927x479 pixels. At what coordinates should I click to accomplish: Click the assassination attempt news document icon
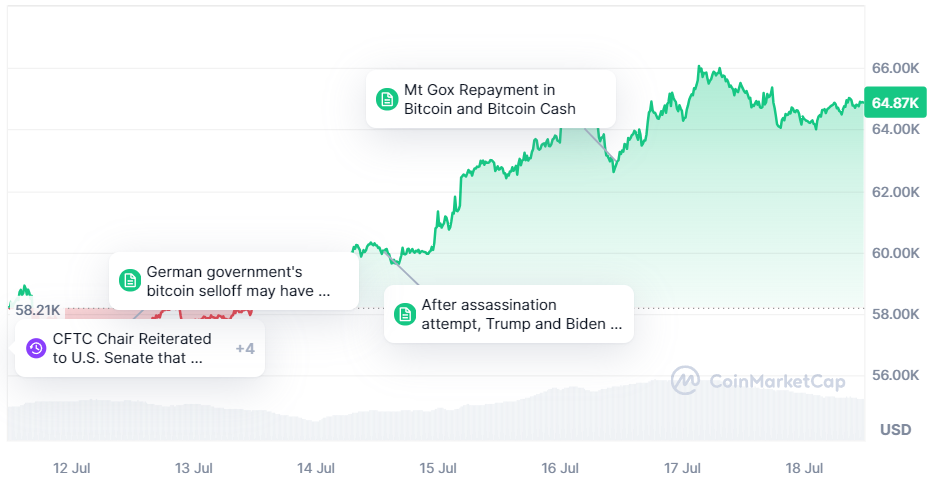click(x=404, y=314)
